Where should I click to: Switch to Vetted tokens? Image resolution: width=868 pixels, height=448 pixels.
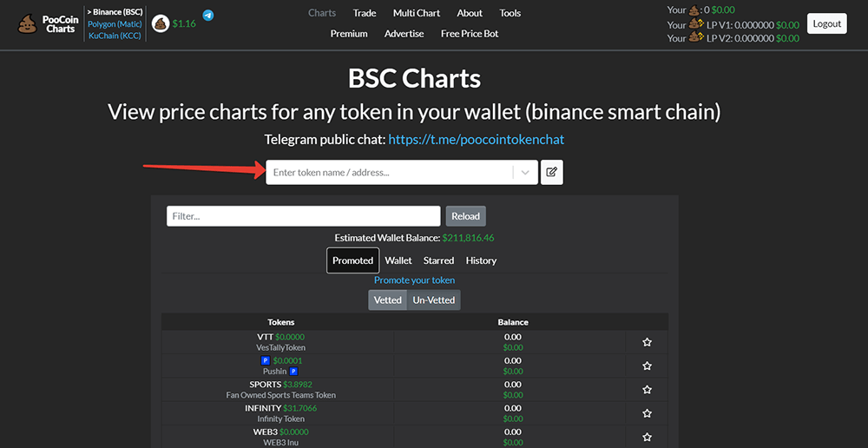[x=387, y=300]
